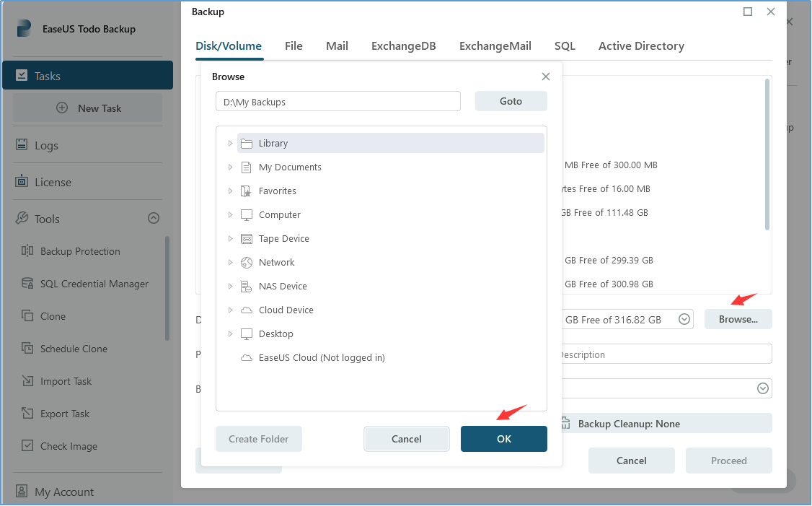Switch to the Mail tab
Viewport: 812px width, 506px height.
337,46
